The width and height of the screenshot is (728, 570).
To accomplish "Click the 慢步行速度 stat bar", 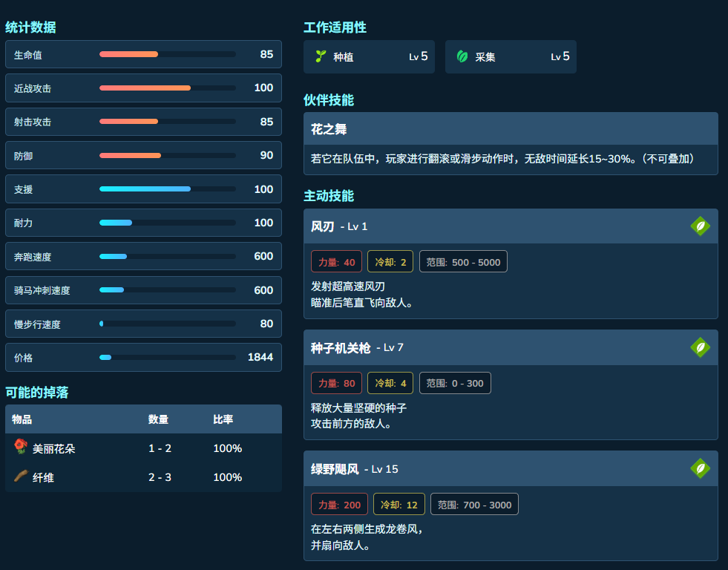I will tap(168, 324).
